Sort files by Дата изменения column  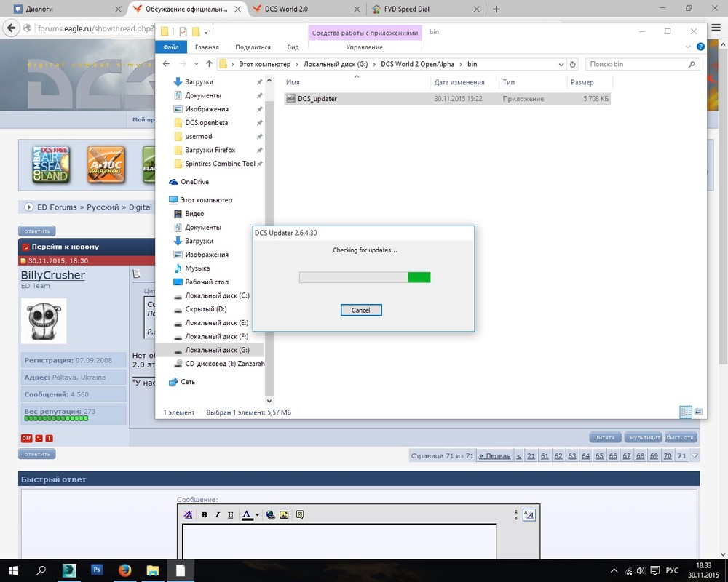click(459, 82)
